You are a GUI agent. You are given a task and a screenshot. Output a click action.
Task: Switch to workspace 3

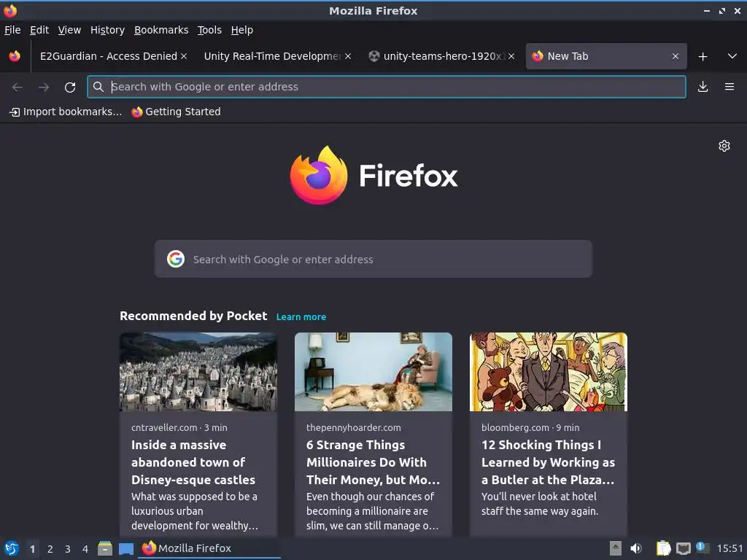click(68, 549)
